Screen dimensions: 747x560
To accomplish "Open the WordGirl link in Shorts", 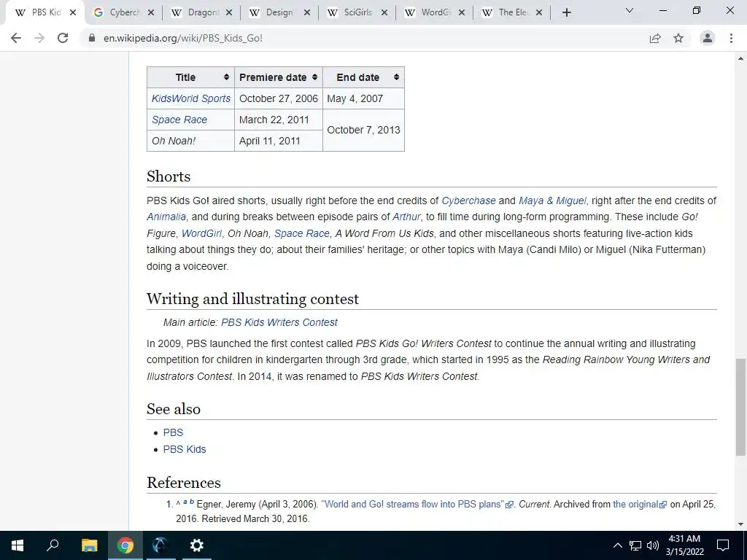I will [201, 234].
